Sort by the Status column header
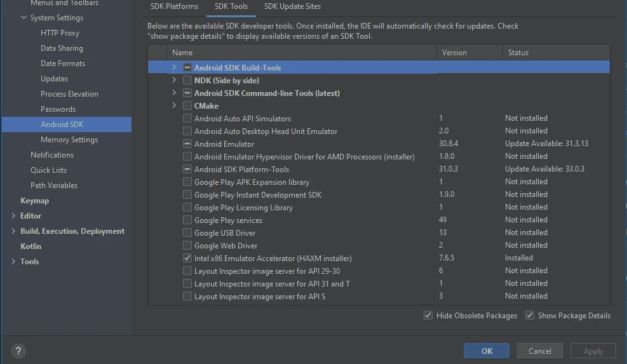The image size is (627, 364). click(556, 52)
